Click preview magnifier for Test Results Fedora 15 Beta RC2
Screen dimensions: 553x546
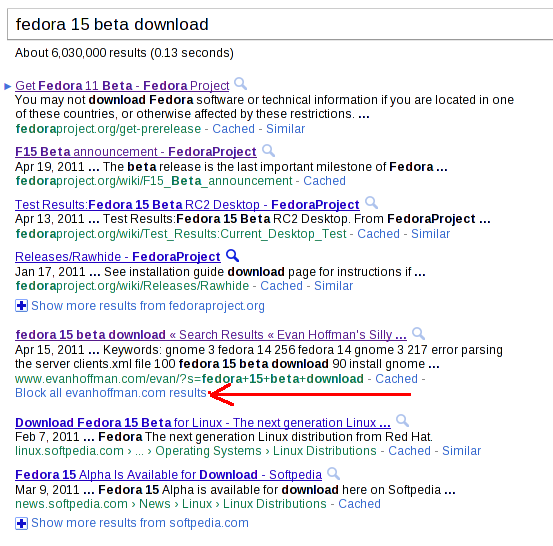tap(371, 203)
